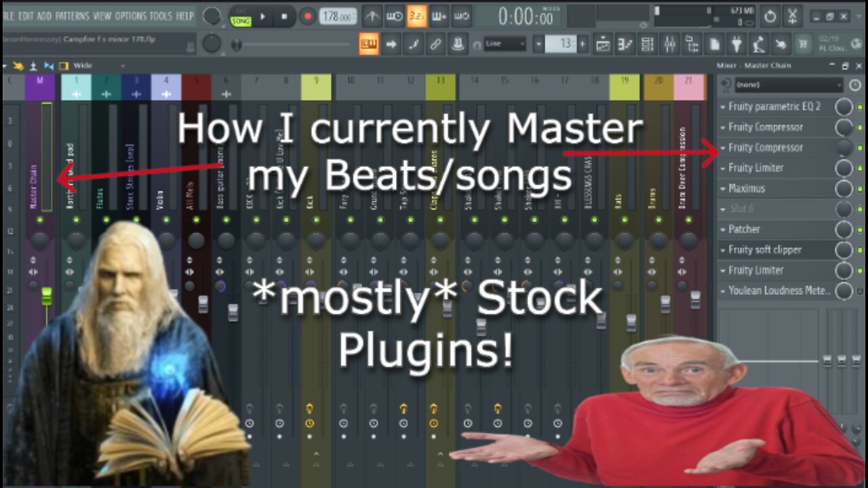
Task: Toggle the loop recording icon
Action: 462,16
